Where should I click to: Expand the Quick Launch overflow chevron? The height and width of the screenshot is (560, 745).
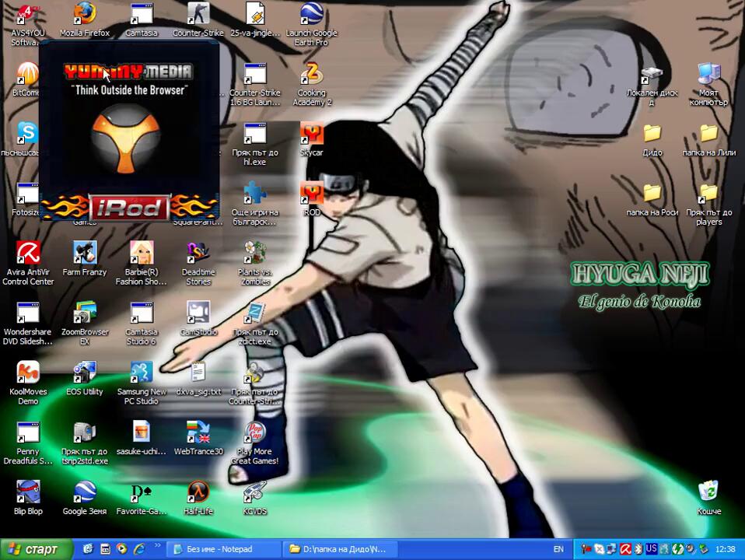pyautogui.click(x=158, y=545)
